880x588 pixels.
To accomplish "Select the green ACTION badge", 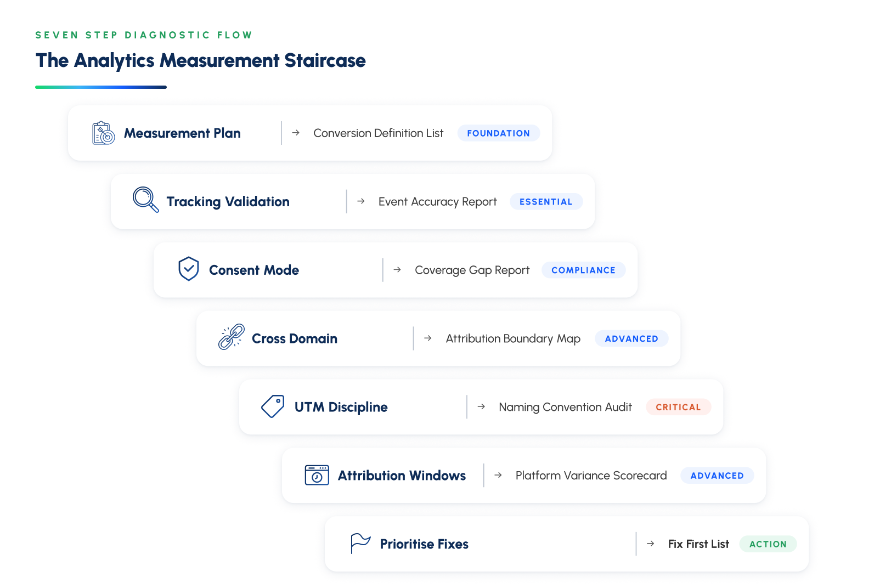I will [x=768, y=544].
